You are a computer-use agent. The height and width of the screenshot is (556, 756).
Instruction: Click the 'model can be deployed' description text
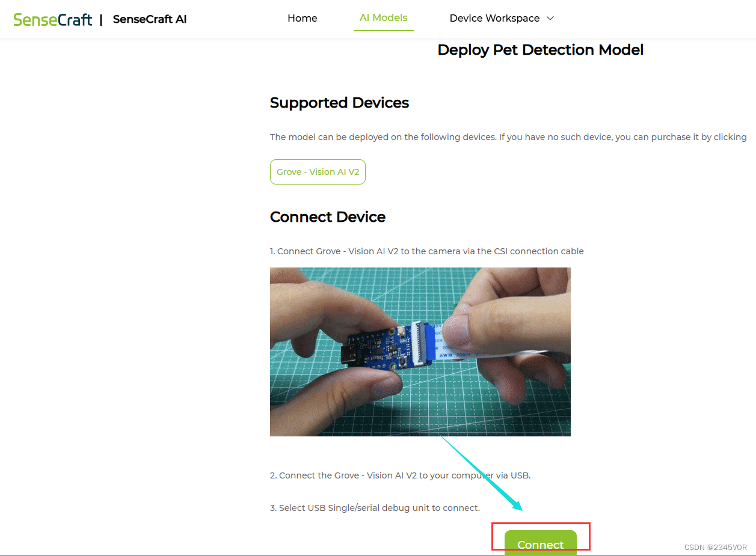click(x=508, y=137)
